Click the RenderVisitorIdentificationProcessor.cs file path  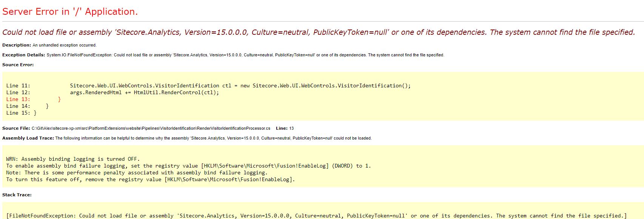(x=151, y=128)
